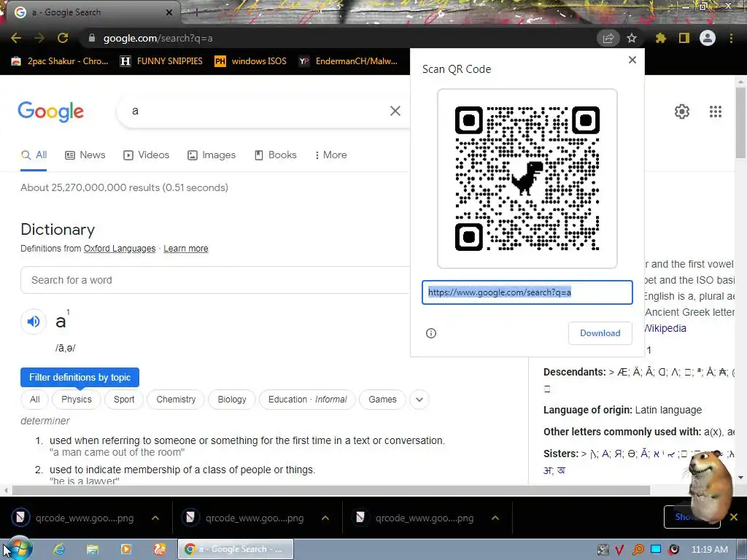Clear the Google search box
This screenshot has height=560, width=747.
(x=395, y=111)
